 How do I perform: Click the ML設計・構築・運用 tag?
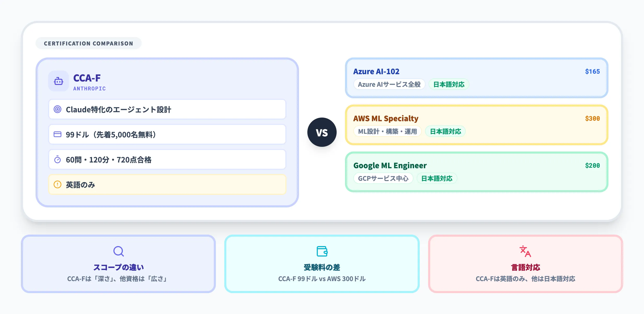click(x=388, y=131)
